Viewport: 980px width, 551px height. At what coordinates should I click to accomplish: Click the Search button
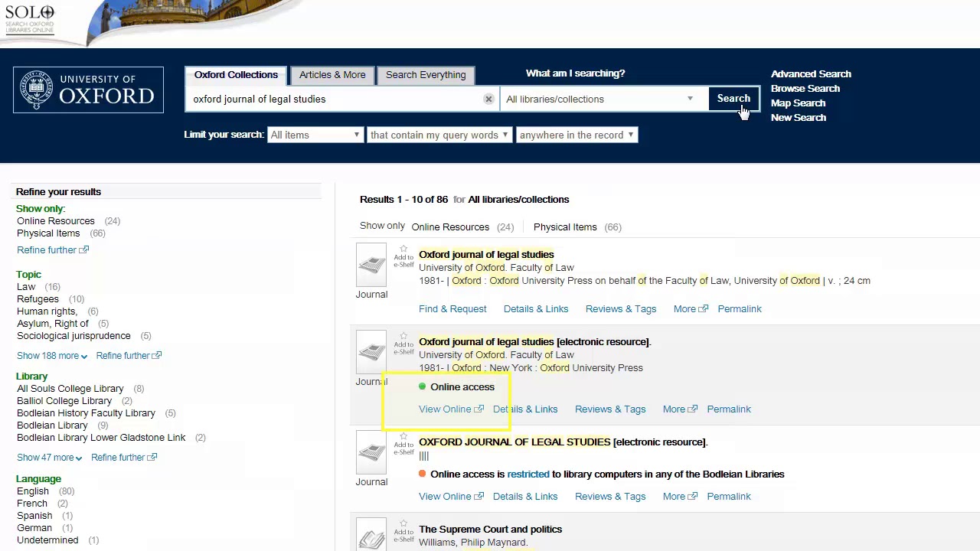(733, 99)
